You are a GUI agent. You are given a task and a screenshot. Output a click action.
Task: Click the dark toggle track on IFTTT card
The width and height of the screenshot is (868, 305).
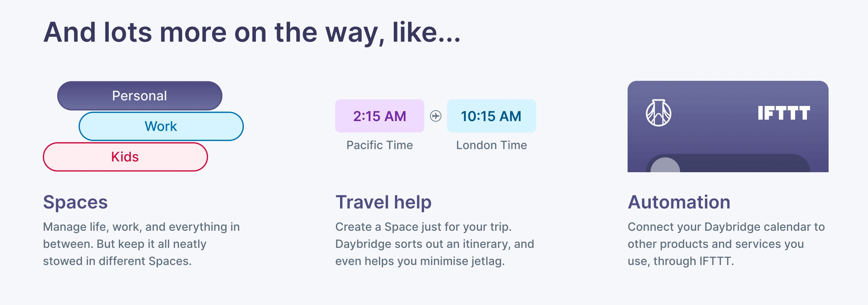(728, 163)
